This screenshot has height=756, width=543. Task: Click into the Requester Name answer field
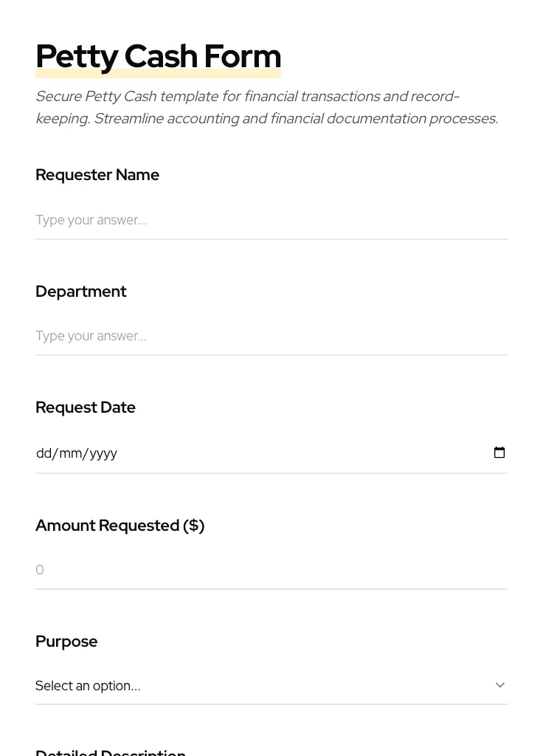coord(271,220)
